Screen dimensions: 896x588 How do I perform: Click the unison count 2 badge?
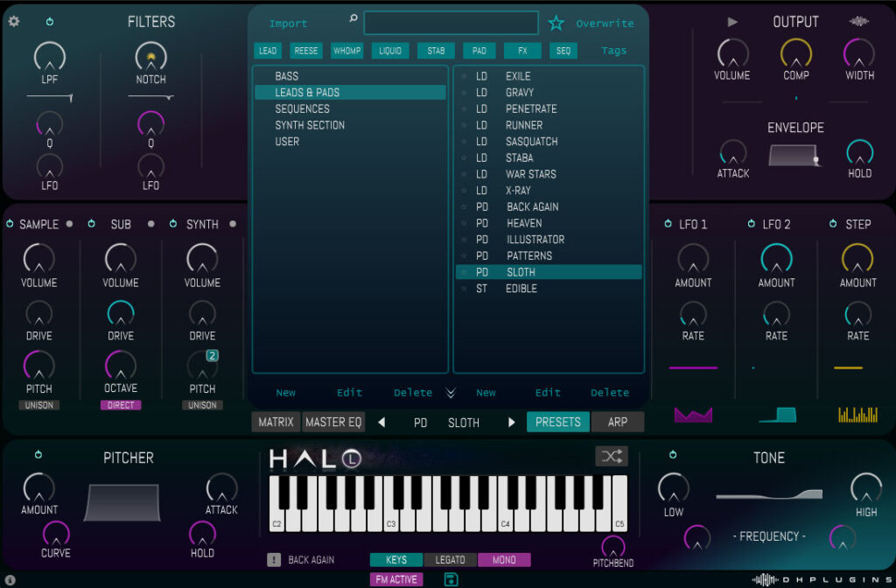pos(212,355)
